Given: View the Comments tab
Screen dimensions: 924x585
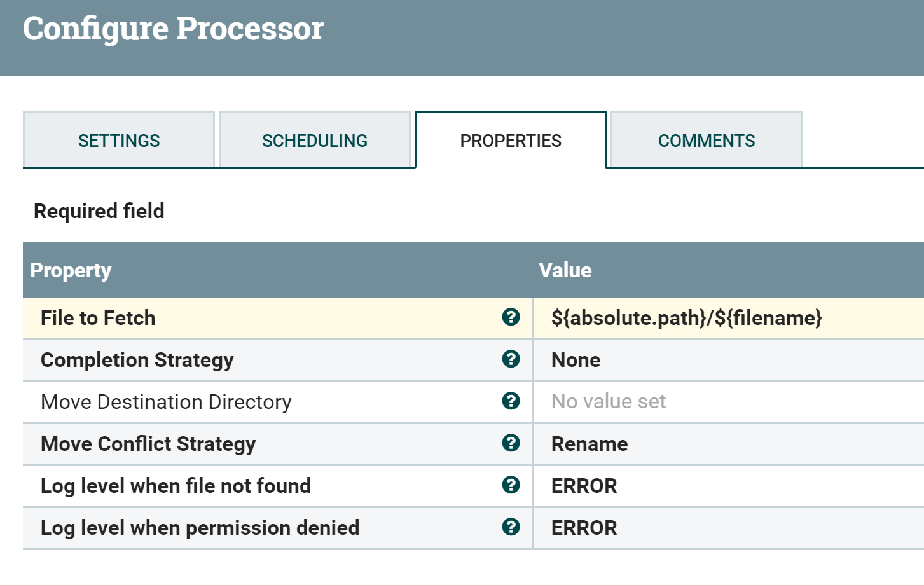Looking at the screenshot, I should coord(706,140).
